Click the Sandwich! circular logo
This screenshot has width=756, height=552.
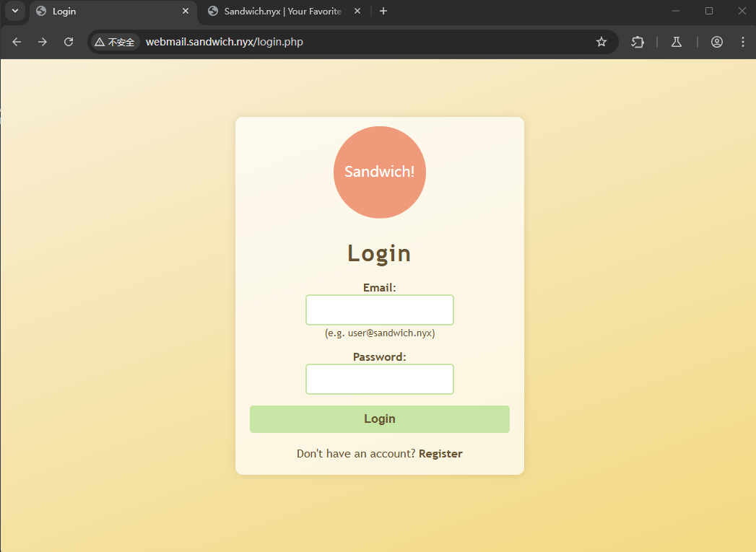pos(379,172)
